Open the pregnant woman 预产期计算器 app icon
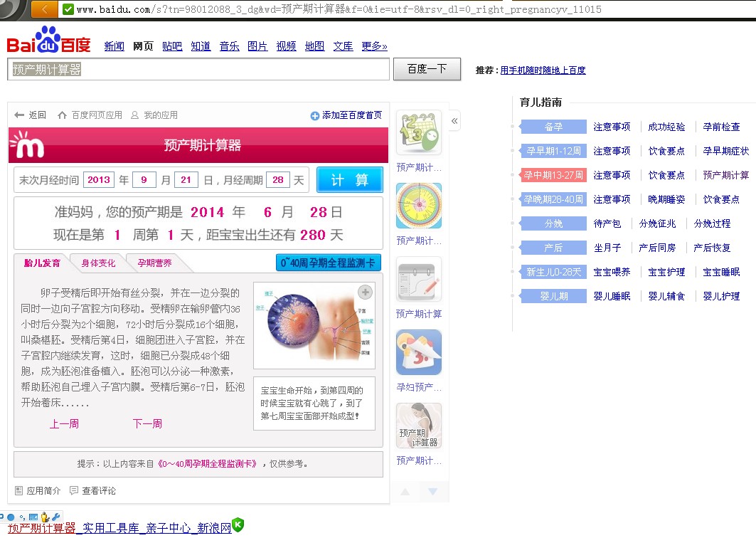This screenshot has width=756, height=538. (418, 426)
